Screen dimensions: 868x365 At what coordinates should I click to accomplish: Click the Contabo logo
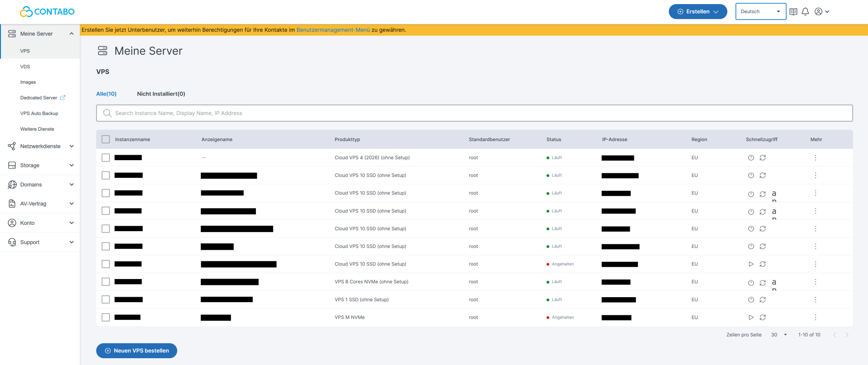point(47,12)
